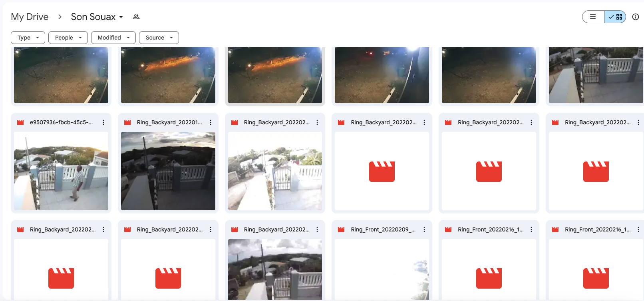Switch to list layout view
Viewport: 644px width, 301px height.
(x=593, y=17)
